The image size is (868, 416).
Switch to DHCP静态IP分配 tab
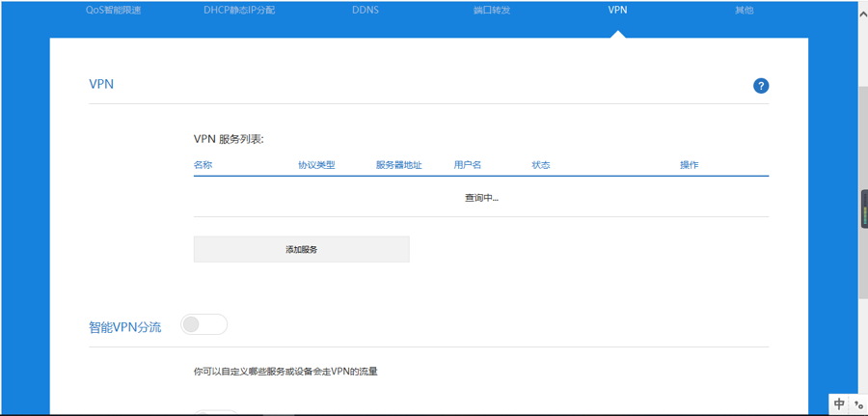point(239,10)
